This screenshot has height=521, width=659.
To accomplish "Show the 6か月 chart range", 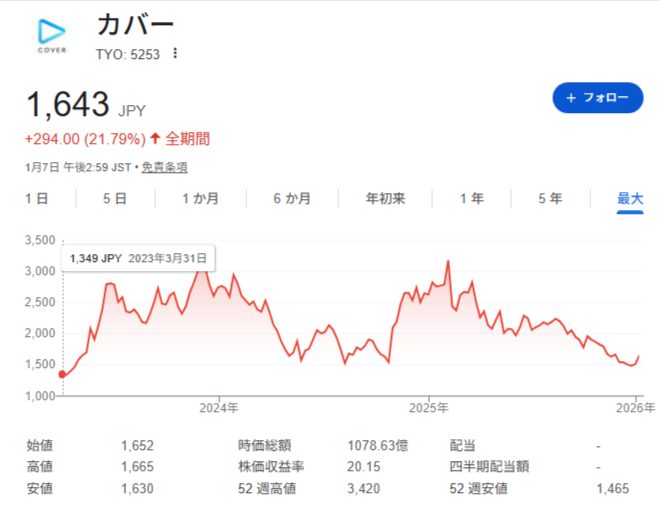I will point(291,199).
